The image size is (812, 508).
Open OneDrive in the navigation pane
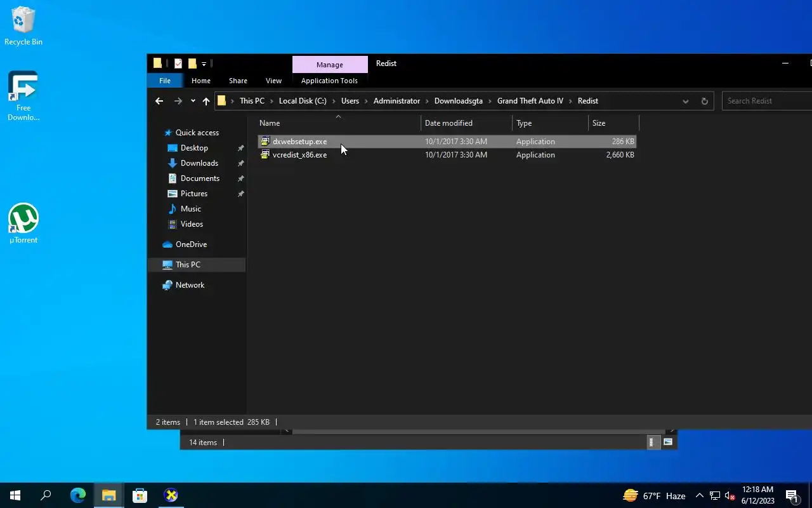point(191,244)
